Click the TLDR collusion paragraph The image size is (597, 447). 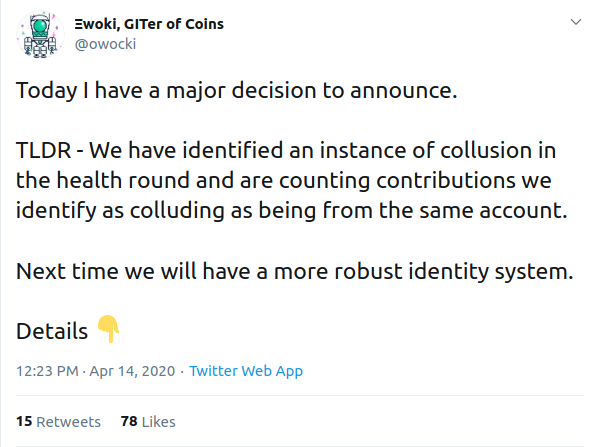[292, 180]
